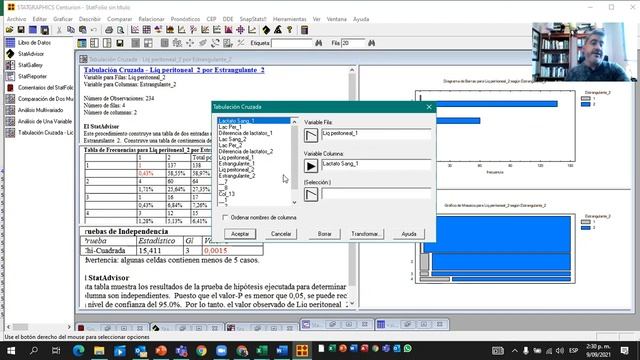Click side panel horizontal scrollbar right arrow
This screenshot has width=640, height=360.
coord(69,327)
